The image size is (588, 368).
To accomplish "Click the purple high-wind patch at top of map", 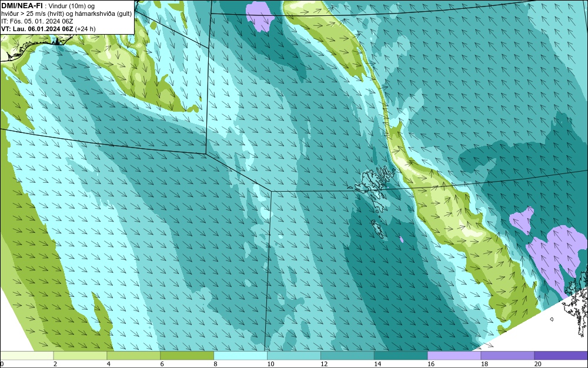I will 259,16.
